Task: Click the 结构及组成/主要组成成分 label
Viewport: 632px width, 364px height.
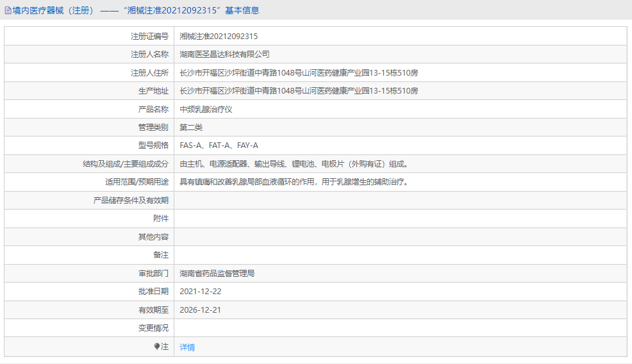Action: pos(126,164)
